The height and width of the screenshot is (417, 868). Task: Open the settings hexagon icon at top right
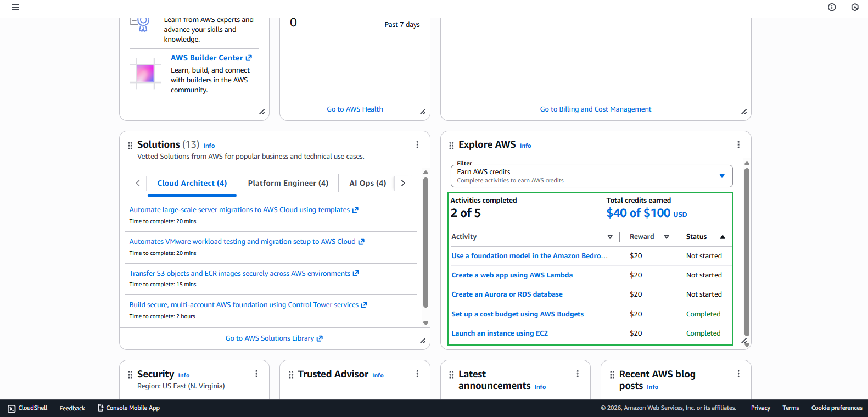point(855,8)
